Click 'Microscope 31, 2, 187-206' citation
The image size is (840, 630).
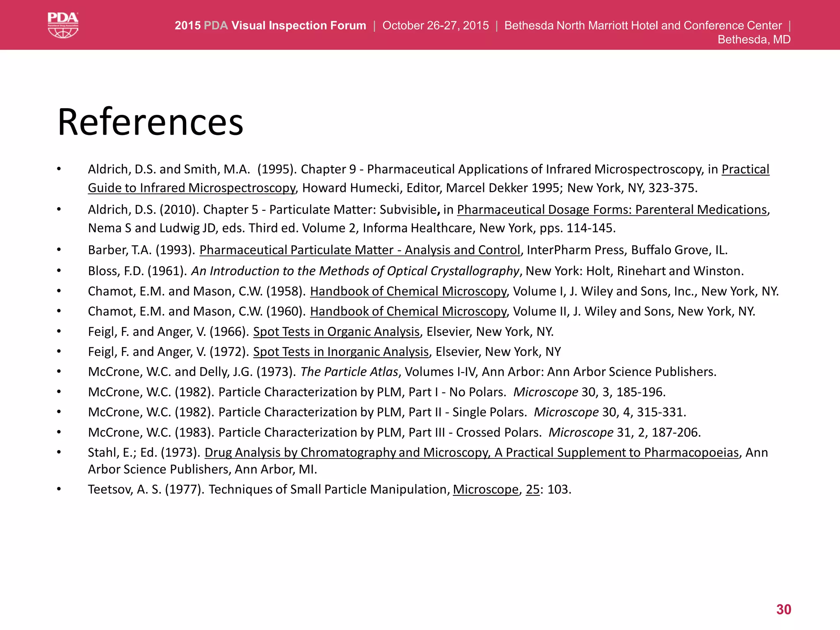(625, 432)
